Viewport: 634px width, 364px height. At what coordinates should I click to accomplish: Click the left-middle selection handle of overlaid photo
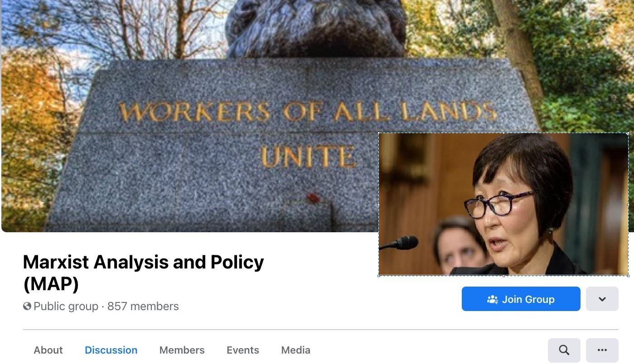pyautogui.click(x=379, y=205)
